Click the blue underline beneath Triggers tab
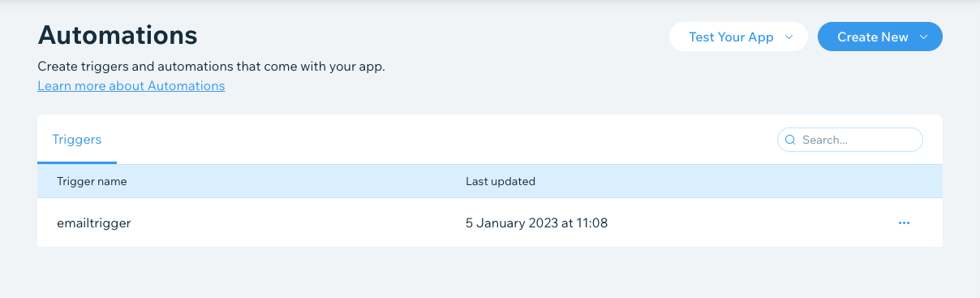The height and width of the screenshot is (298, 980). pos(77,162)
